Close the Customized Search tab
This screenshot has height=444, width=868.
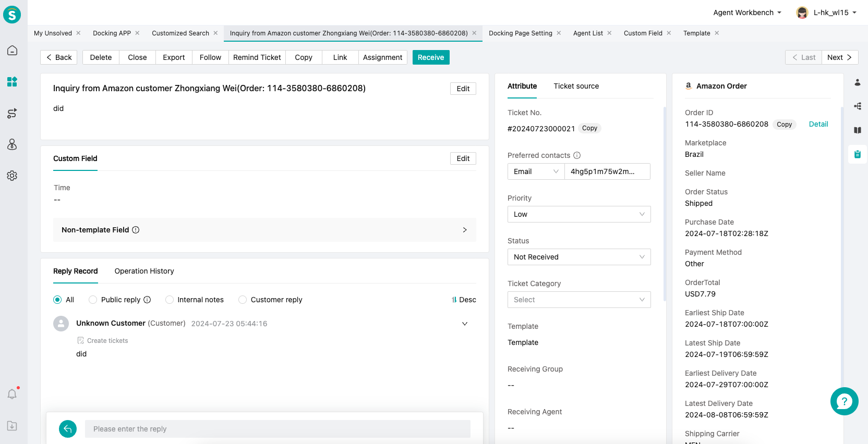[215, 33]
